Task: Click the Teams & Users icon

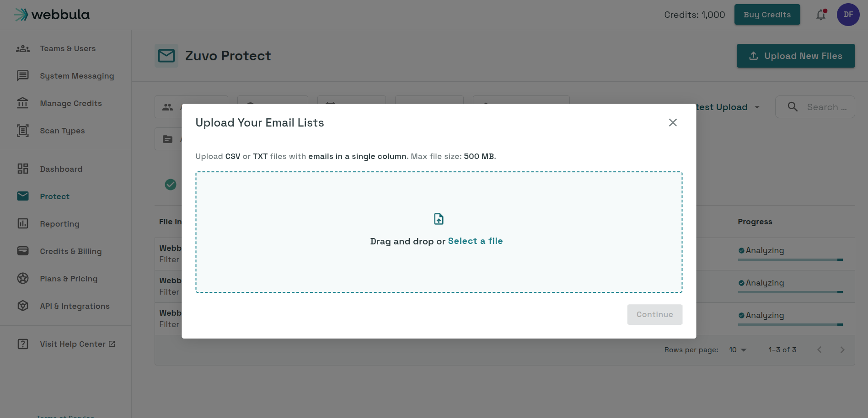Action: [x=23, y=48]
